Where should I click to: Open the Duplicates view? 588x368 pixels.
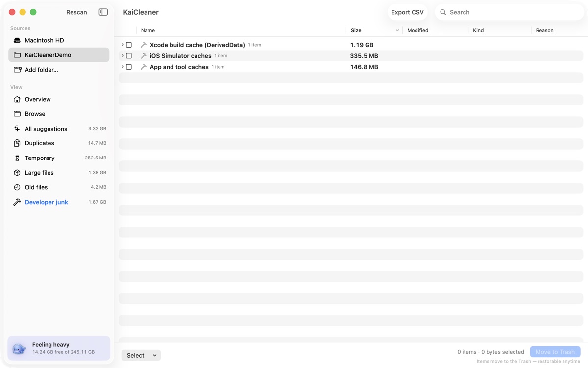point(59,143)
